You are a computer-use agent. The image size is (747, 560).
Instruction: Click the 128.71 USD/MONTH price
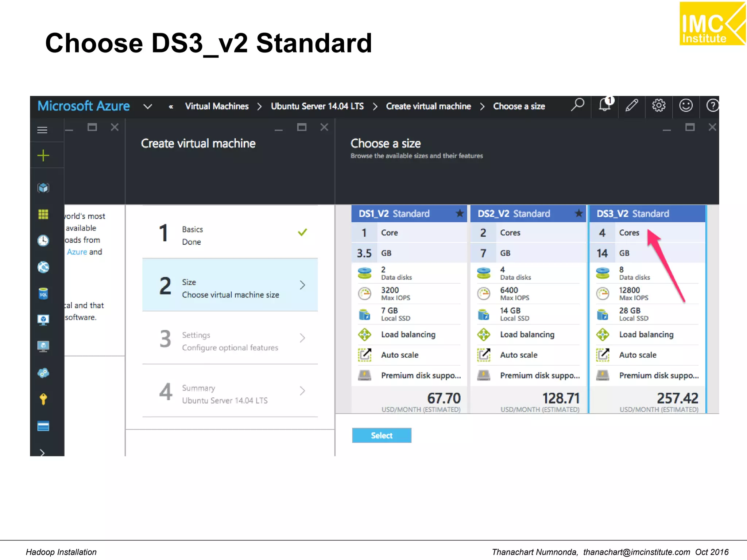[x=561, y=398]
